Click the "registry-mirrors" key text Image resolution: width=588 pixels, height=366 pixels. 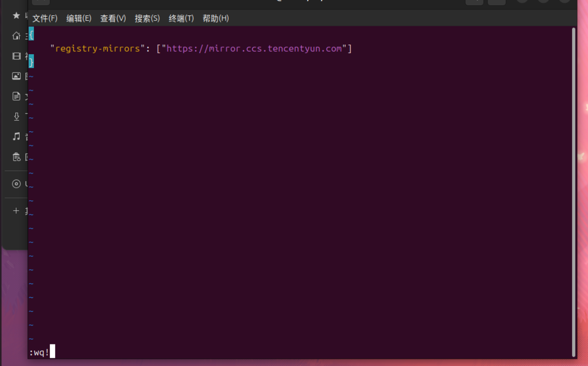[98, 48]
